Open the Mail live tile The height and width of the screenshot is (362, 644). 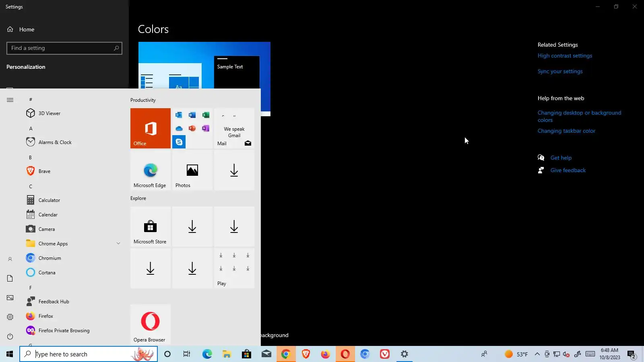coord(234,128)
